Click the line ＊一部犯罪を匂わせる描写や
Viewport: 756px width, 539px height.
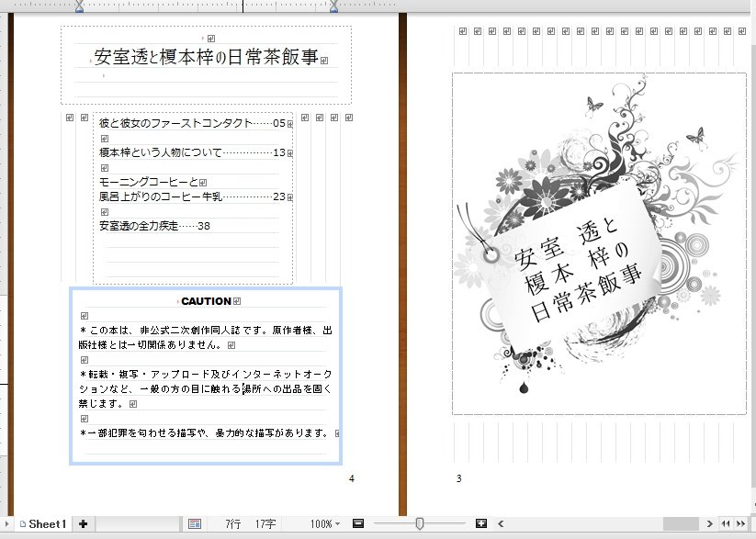click(205, 432)
